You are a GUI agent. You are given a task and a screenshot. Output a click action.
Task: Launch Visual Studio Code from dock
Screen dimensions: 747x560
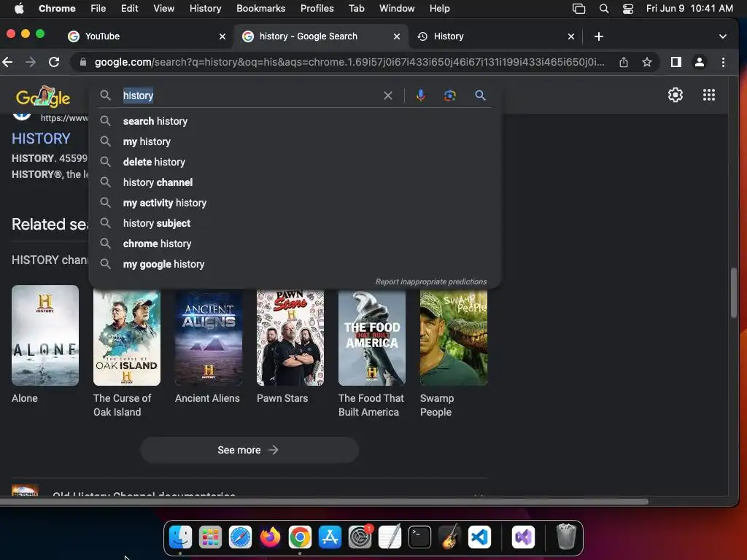(479, 537)
